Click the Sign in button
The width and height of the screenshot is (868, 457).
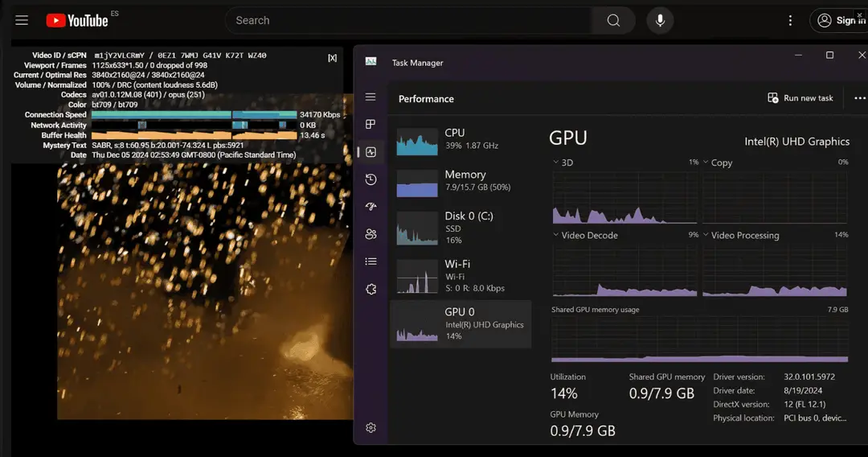841,20
